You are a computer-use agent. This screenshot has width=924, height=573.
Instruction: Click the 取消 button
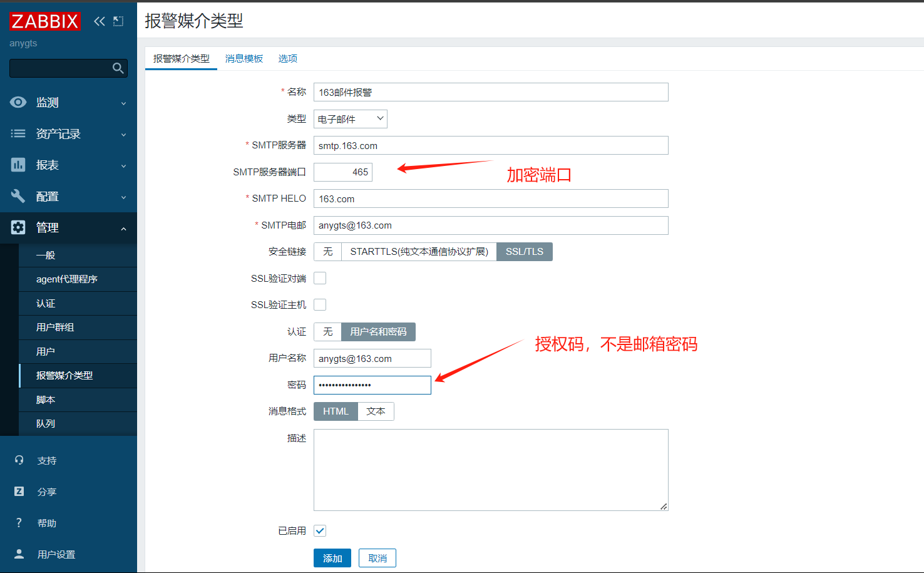pyautogui.click(x=377, y=558)
